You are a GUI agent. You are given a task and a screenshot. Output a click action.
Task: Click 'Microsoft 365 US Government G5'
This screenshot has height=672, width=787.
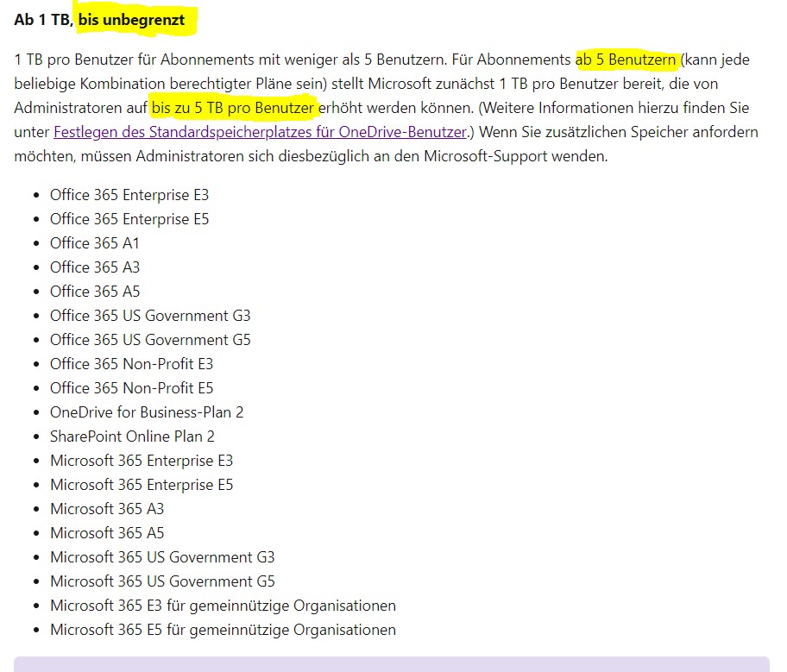pos(162,581)
